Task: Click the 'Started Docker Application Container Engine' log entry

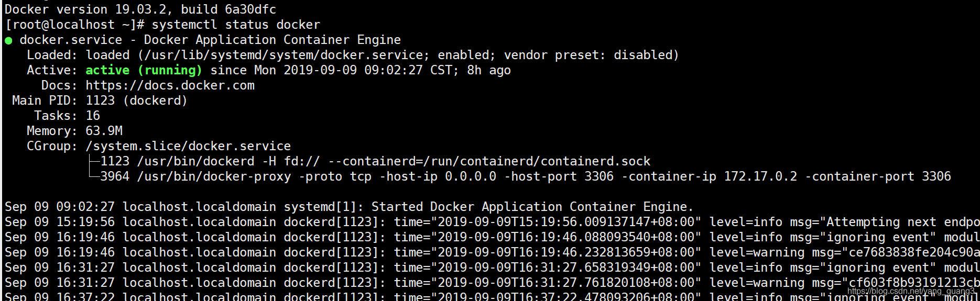Action: pos(532,207)
